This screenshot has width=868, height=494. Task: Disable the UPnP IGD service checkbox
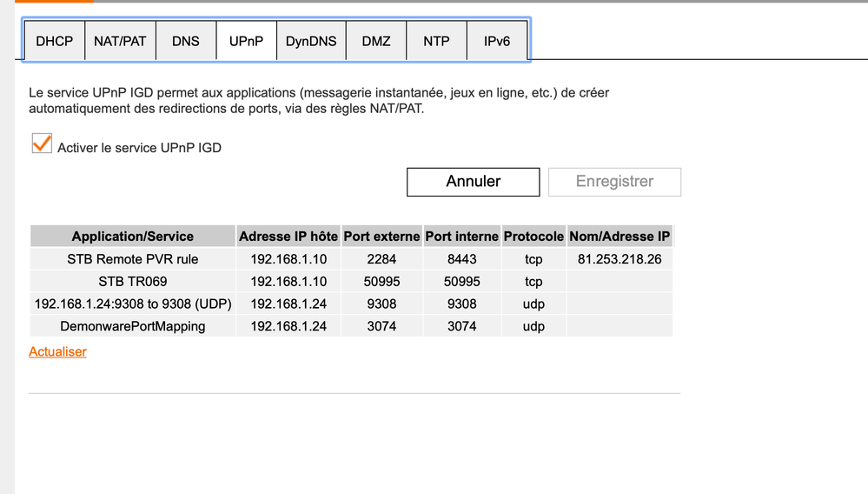pyautogui.click(x=42, y=144)
